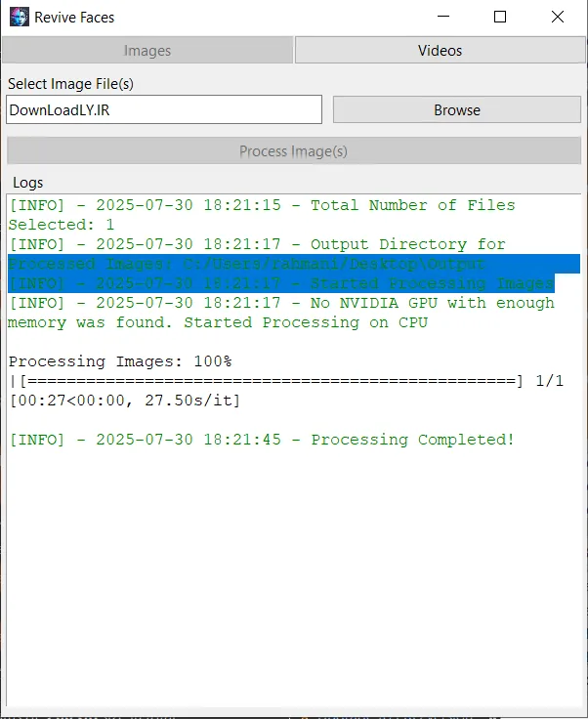Click the highlighted Started Processing Images line
The image size is (588, 719).
tap(281, 283)
